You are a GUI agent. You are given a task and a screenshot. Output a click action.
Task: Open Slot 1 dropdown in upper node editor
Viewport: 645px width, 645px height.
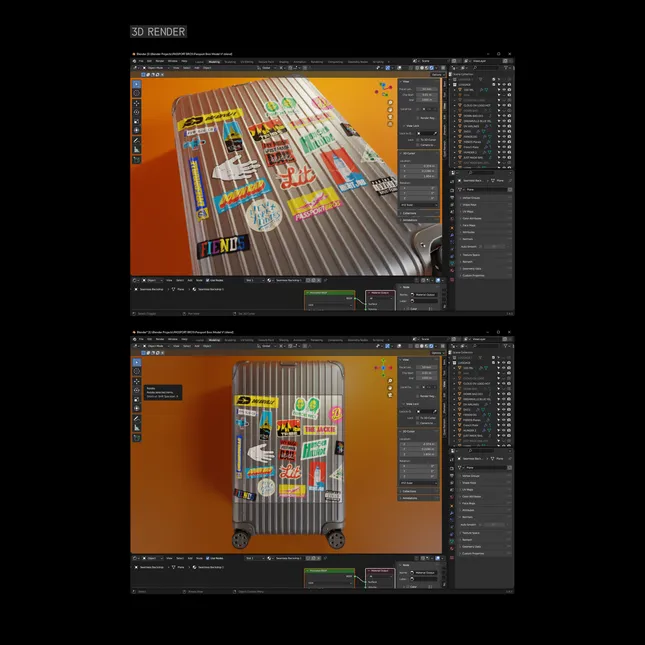254,280
